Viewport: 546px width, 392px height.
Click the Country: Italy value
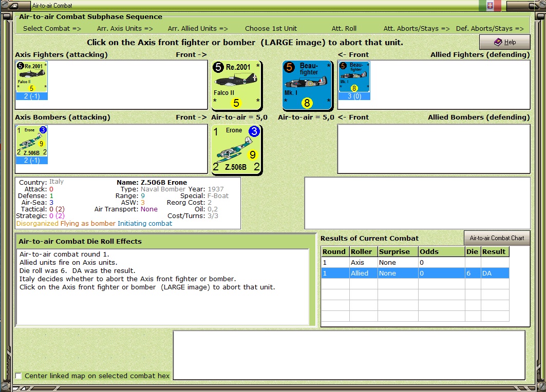point(57,182)
